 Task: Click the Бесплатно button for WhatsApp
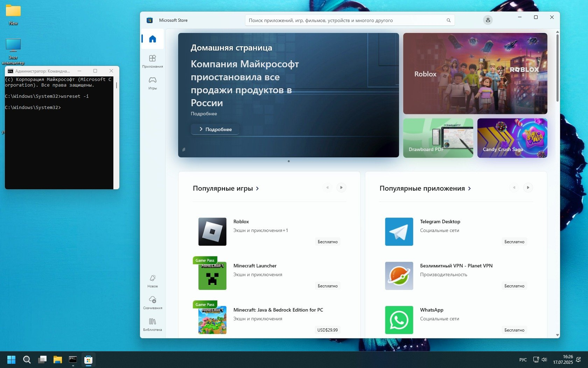[514, 330]
